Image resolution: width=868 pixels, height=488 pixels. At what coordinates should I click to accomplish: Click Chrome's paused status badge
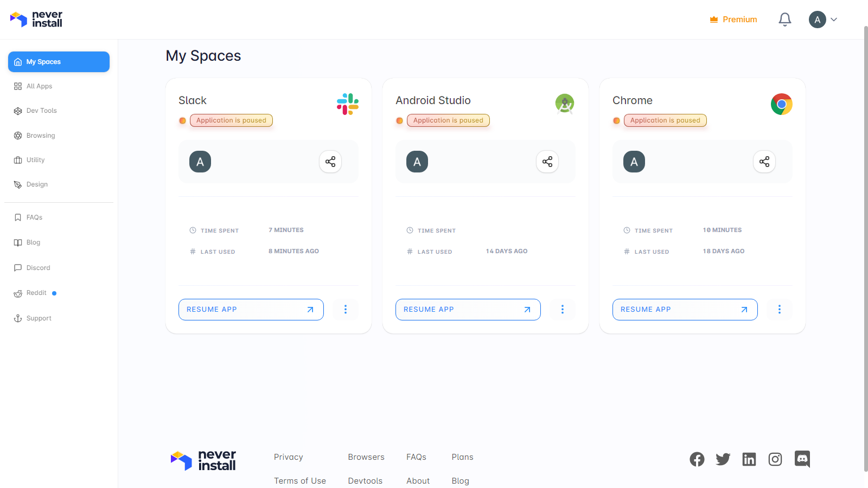pos(665,120)
